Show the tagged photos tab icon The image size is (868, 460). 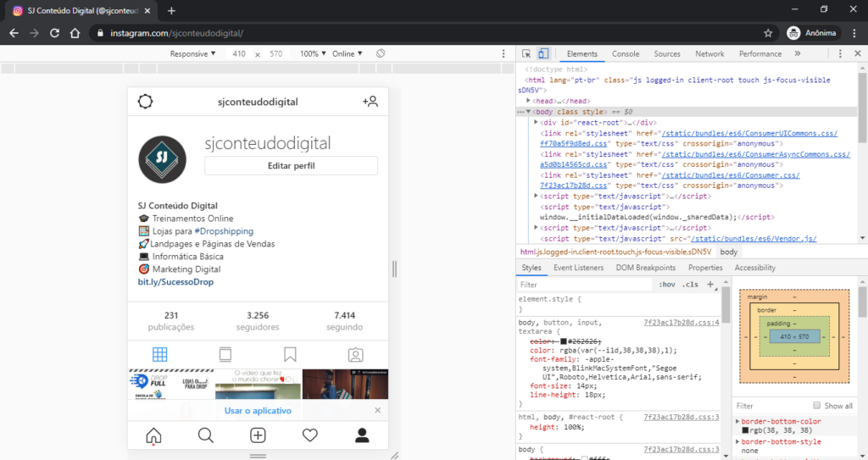[355, 354]
